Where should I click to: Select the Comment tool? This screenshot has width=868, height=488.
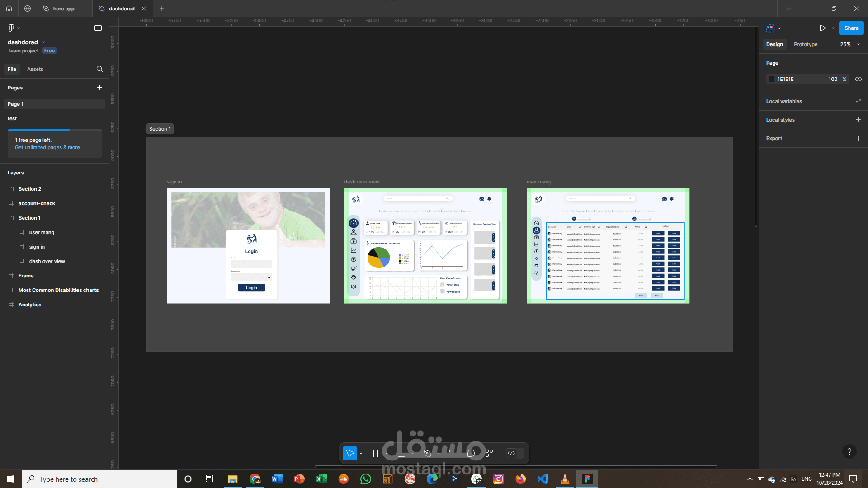[471, 453]
